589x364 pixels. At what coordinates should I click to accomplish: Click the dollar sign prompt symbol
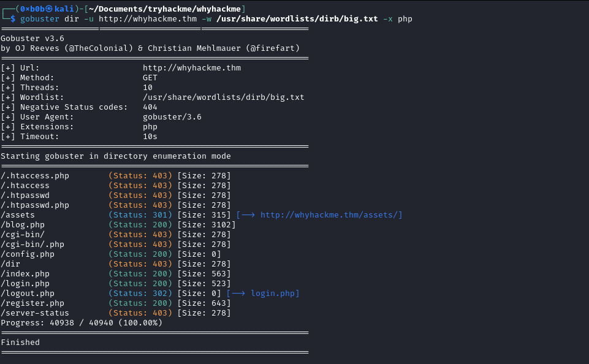[x=13, y=18]
